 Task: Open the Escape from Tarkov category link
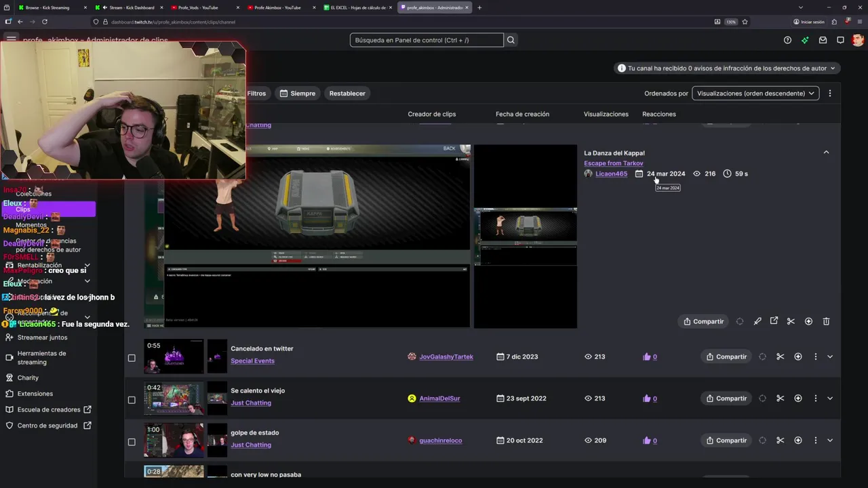(x=614, y=163)
